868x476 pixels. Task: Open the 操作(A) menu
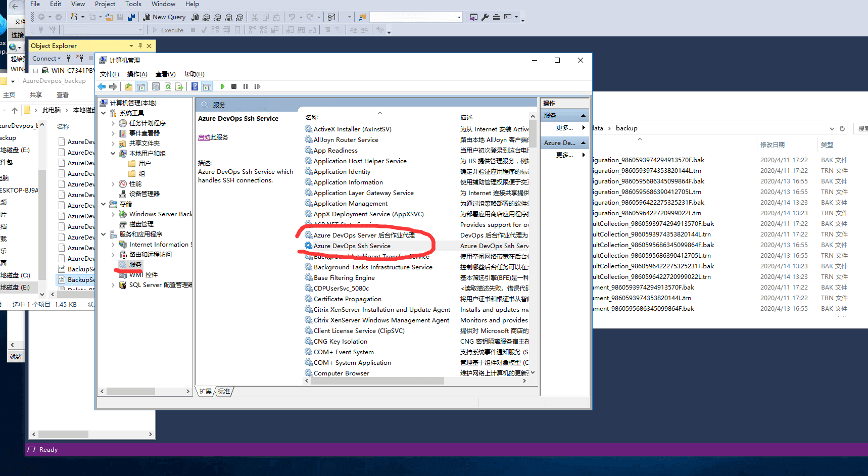(x=137, y=74)
